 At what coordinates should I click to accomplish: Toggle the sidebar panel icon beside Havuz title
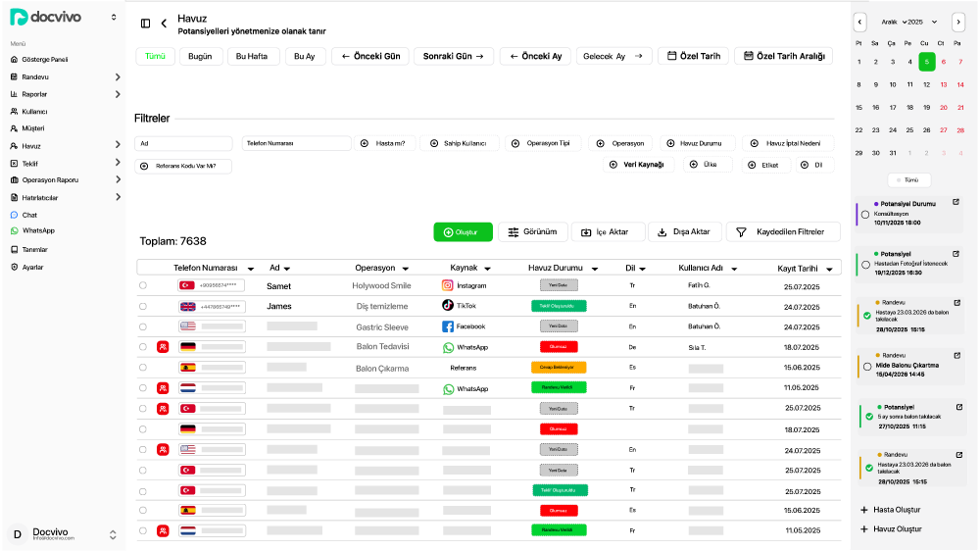pos(145,24)
